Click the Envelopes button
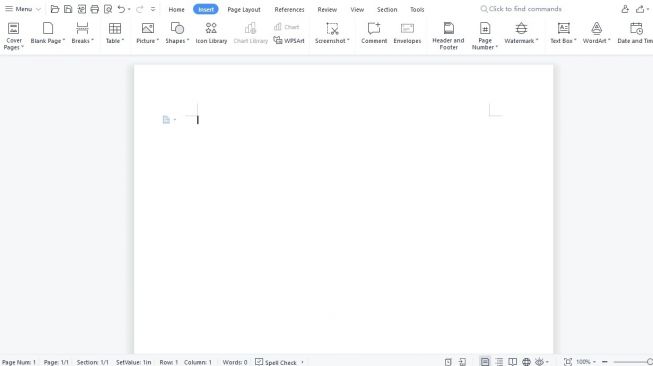 [407, 33]
